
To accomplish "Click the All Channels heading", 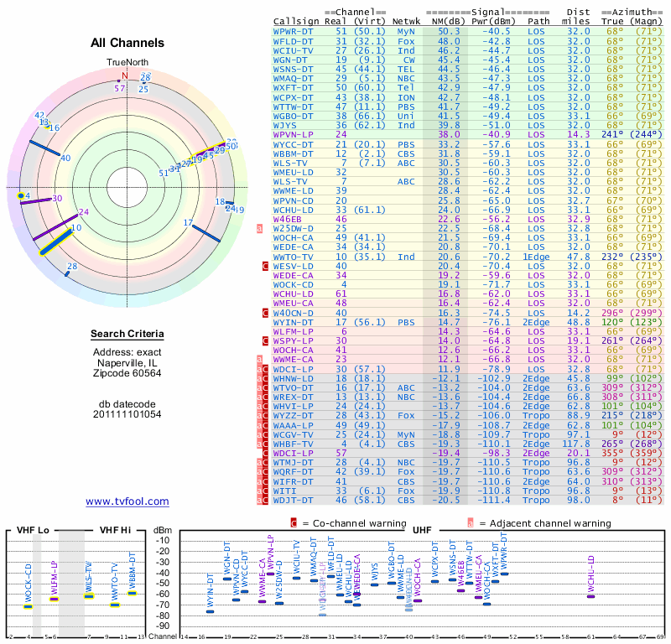I will pos(127,43).
